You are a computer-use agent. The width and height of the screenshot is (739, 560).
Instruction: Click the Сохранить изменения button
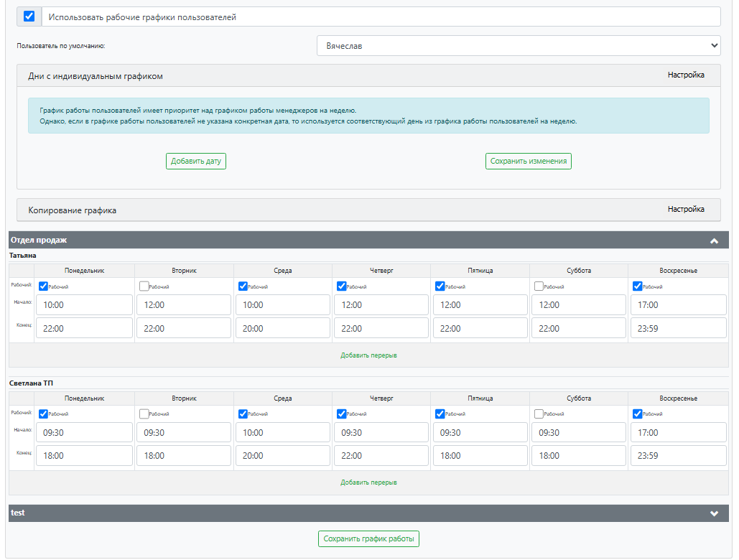(529, 161)
